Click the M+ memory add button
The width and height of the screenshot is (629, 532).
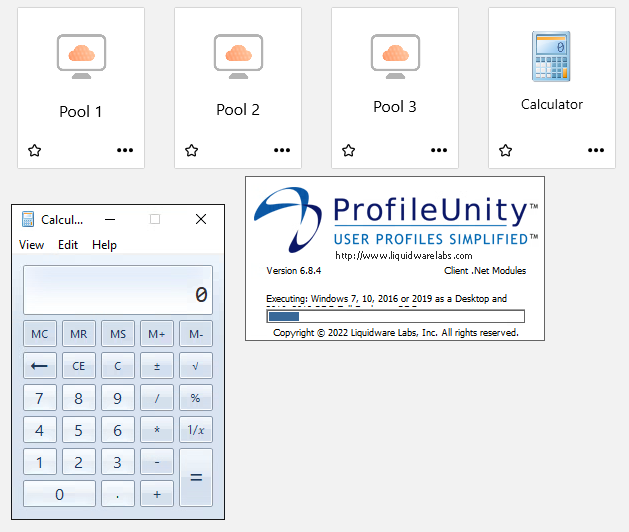click(157, 334)
